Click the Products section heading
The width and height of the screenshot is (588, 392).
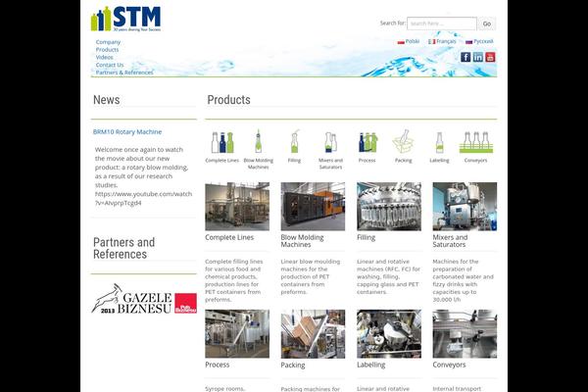(228, 100)
